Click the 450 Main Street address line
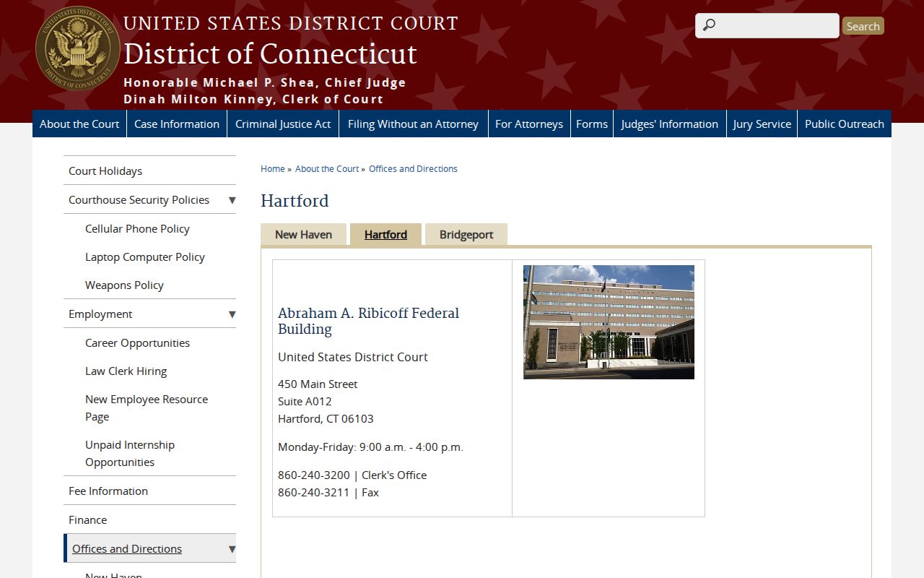The height and width of the screenshot is (578, 924). (318, 384)
